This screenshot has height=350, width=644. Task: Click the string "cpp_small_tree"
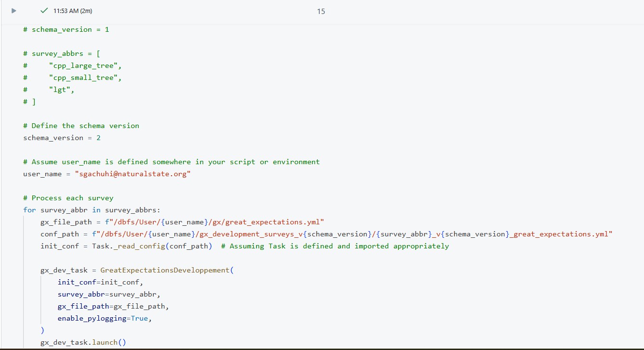point(83,78)
